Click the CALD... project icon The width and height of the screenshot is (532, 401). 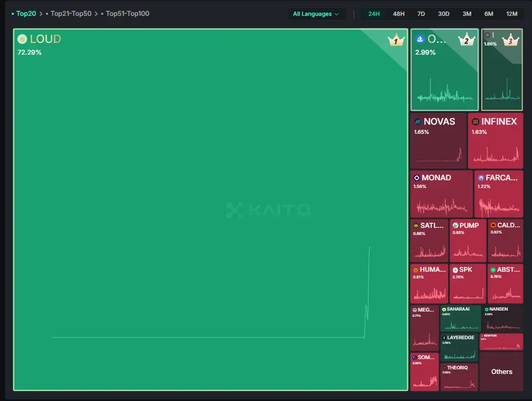click(x=493, y=225)
